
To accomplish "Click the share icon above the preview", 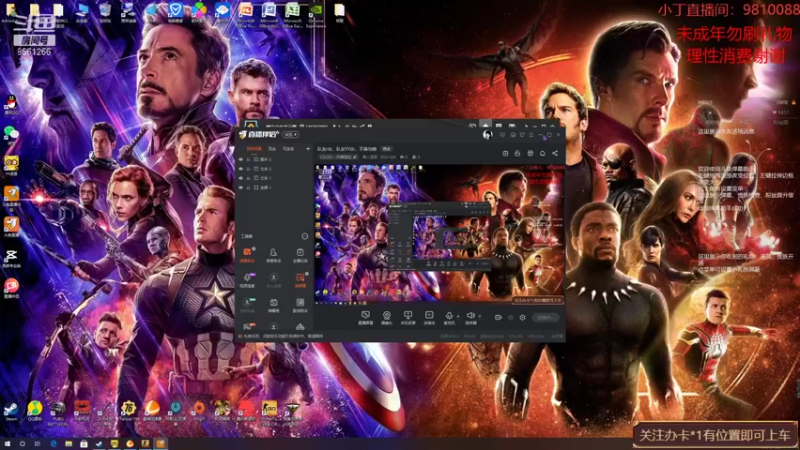I will [x=555, y=153].
